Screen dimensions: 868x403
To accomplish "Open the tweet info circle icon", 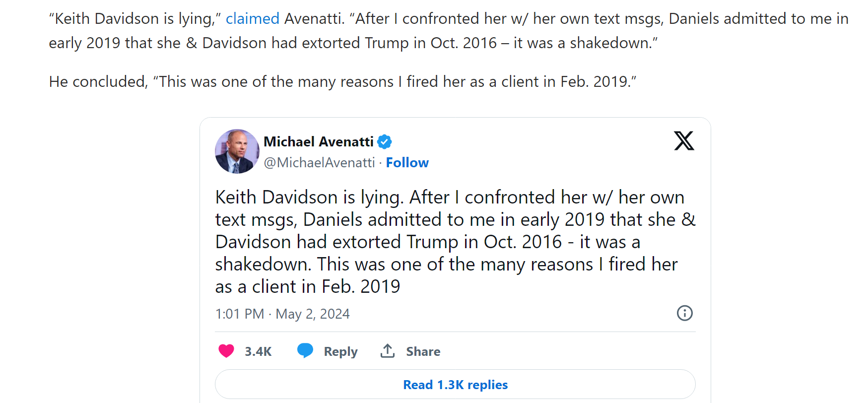I will coord(685,313).
